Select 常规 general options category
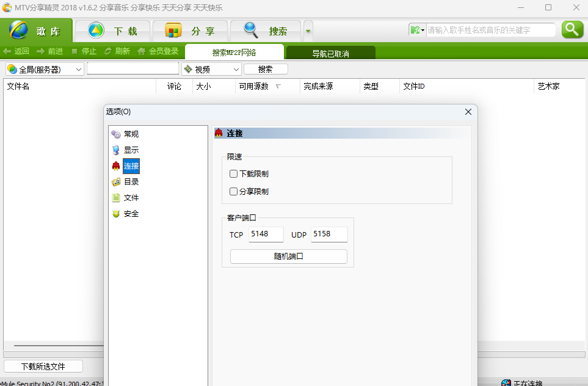The width and height of the screenshot is (588, 386). coord(131,134)
